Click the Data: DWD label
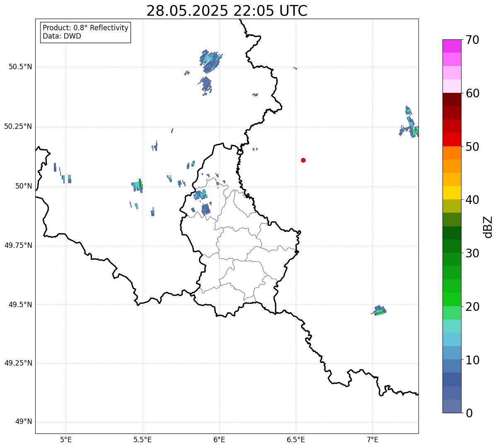The height and width of the screenshot is (448, 498). point(62,36)
